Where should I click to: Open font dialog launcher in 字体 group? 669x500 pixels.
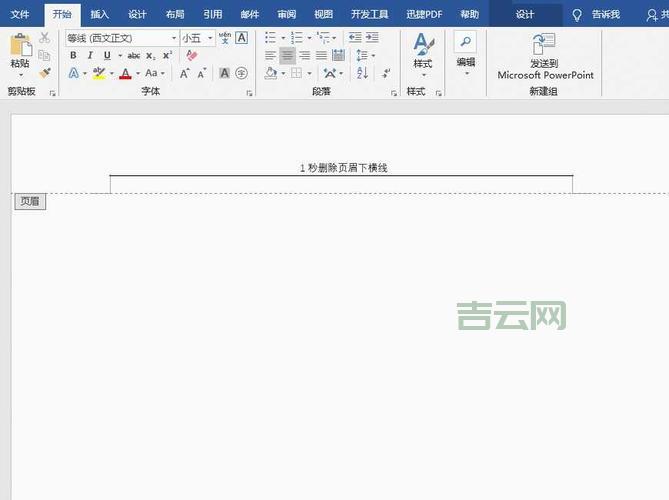tap(249, 93)
